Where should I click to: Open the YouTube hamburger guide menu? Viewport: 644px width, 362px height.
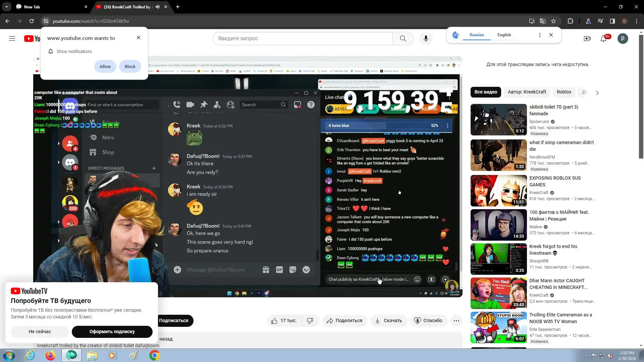(12, 39)
